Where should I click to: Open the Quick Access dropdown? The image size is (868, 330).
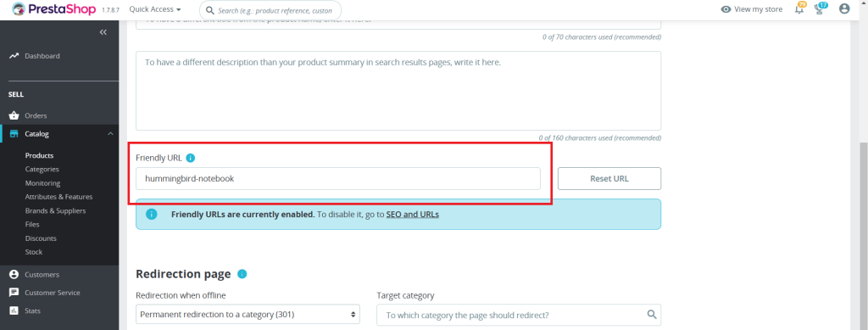[x=155, y=9]
